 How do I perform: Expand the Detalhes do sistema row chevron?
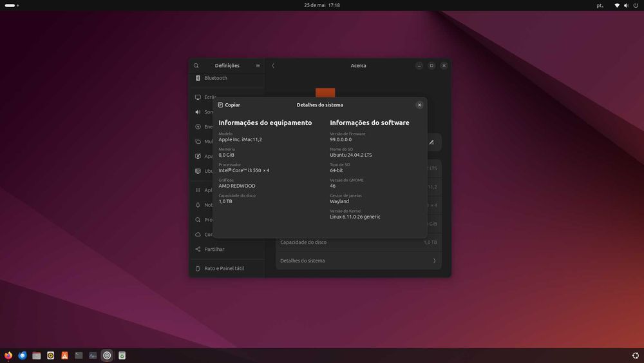click(x=434, y=260)
